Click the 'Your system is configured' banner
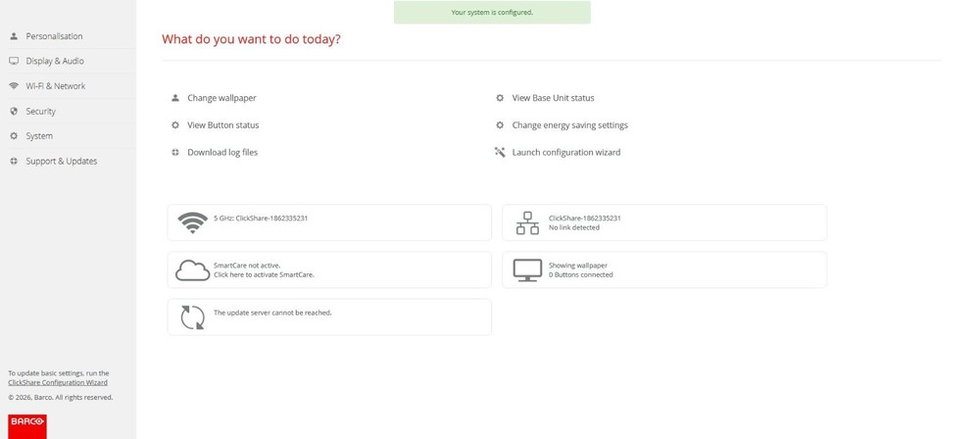This screenshot has width=980, height=439. [492, 13]
